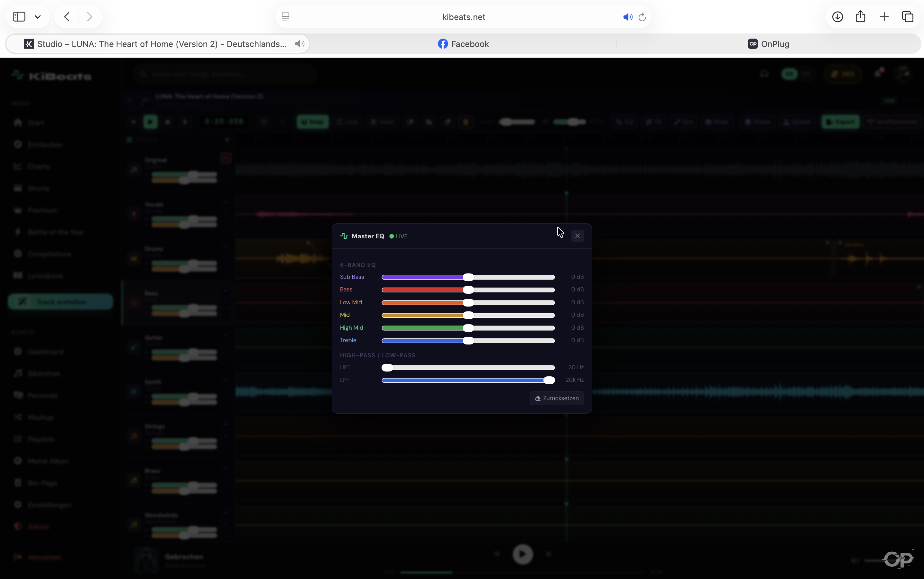Click the HPF high-pass filter slider
The height and width of the screenshot is (579, 924).
pos(468,368)
